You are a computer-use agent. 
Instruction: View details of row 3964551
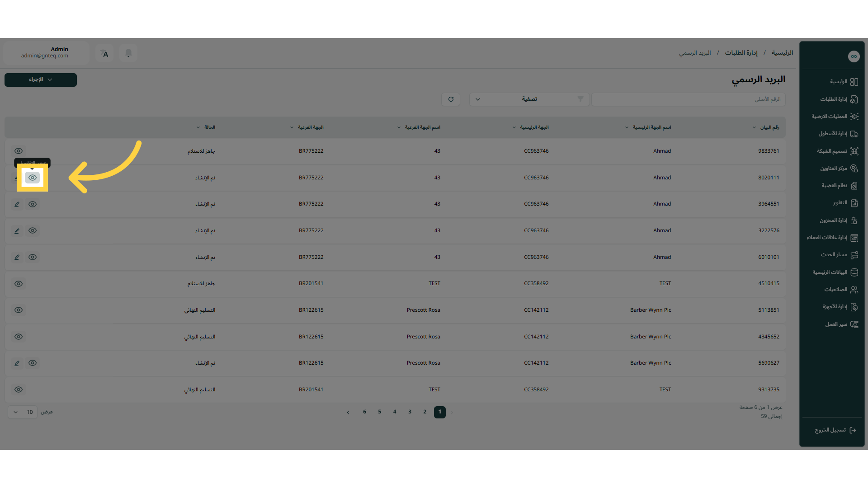[33, 204]
